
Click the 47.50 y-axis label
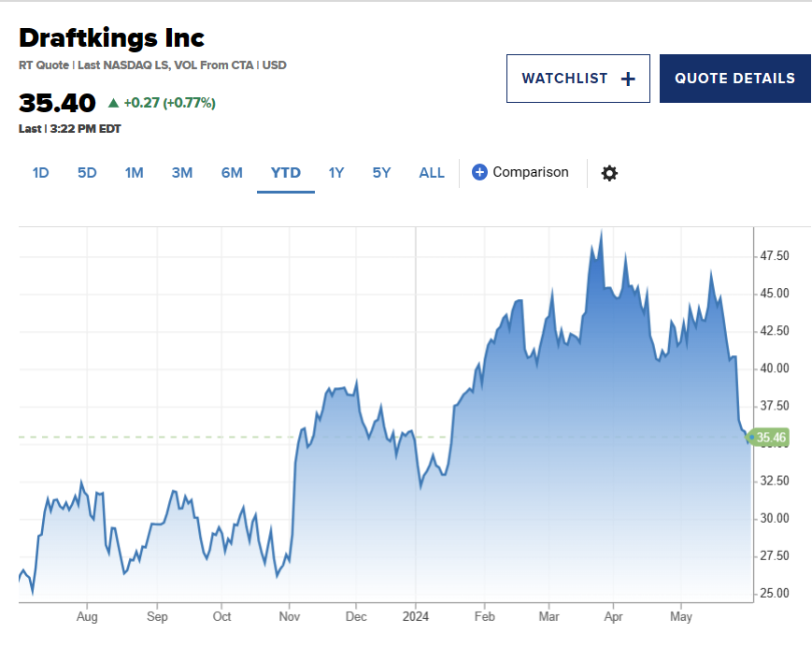click(x=775, y=256)
